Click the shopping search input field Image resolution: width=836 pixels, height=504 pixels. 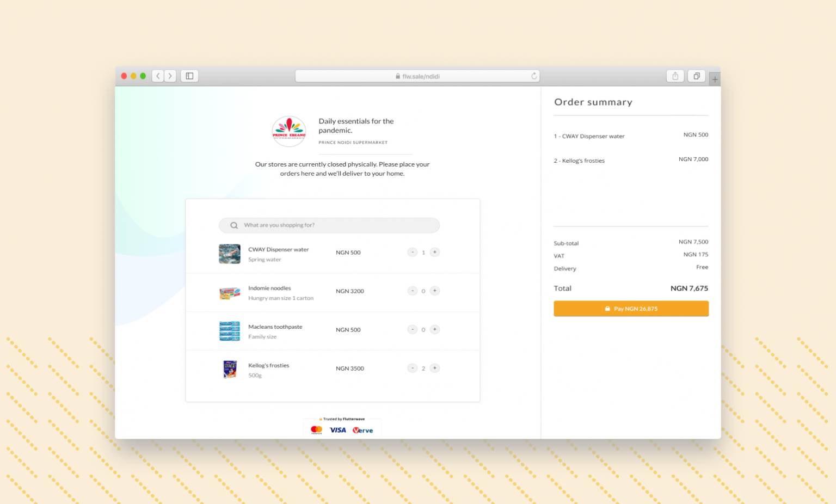pyautogui.click(x=329, y=225)
